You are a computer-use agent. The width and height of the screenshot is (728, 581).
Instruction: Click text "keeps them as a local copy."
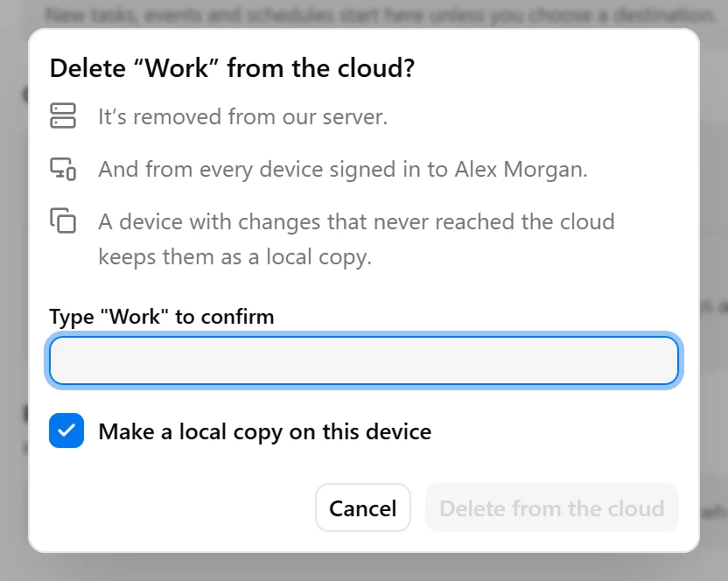[x=234, y=257]
